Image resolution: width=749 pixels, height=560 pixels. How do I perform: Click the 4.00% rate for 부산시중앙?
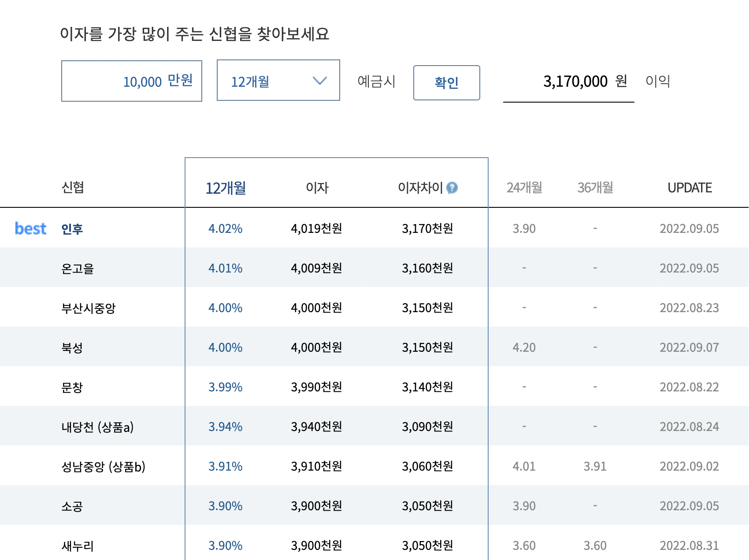click(x=226, y=308)
